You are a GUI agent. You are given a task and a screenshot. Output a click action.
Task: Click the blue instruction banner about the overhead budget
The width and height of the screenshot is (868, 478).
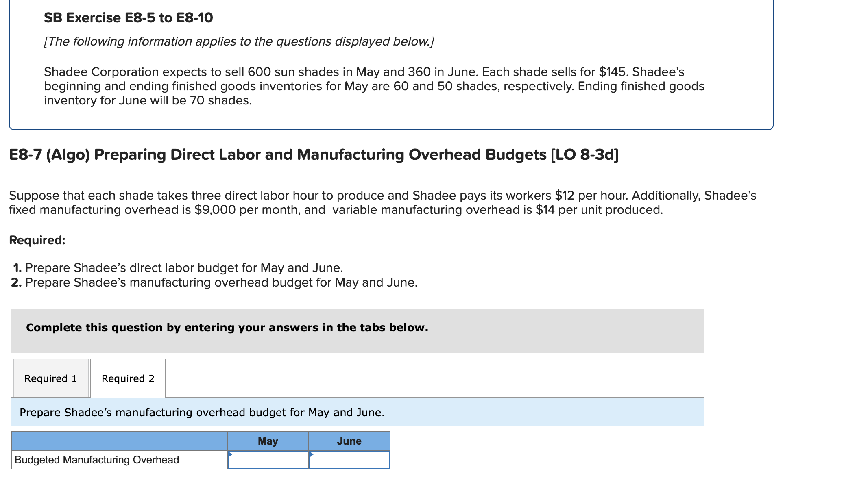tap(202, 412)
